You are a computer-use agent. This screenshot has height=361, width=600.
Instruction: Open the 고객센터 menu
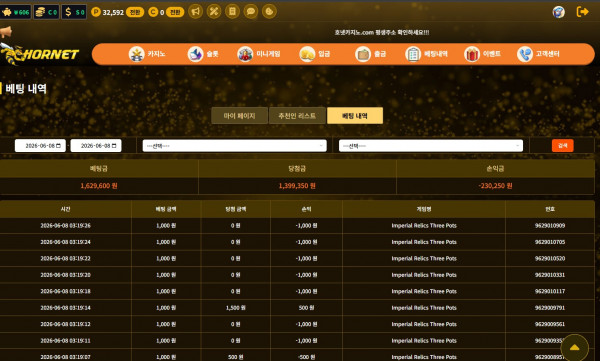click(x=548, y=54)
